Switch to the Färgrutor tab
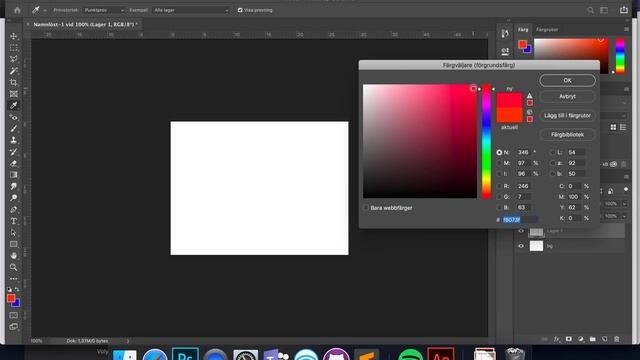Viewport: 640px width, 360px height. (x=547, y=29)
